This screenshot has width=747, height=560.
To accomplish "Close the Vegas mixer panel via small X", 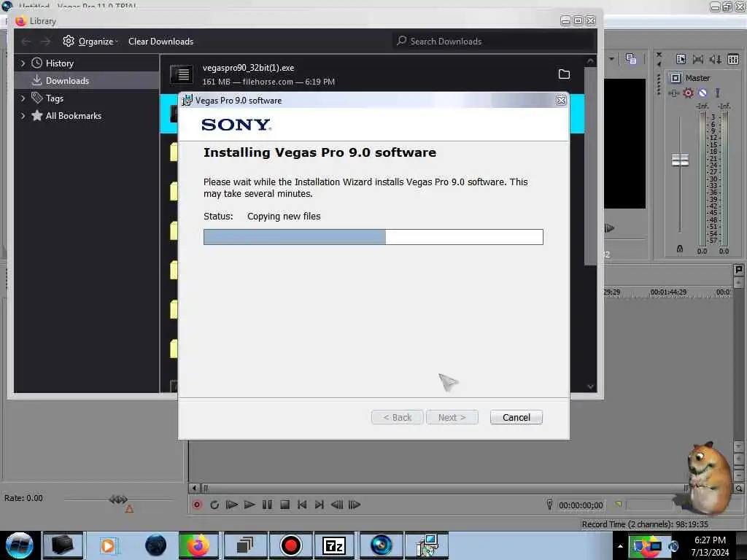I will [x=659, y=55].
